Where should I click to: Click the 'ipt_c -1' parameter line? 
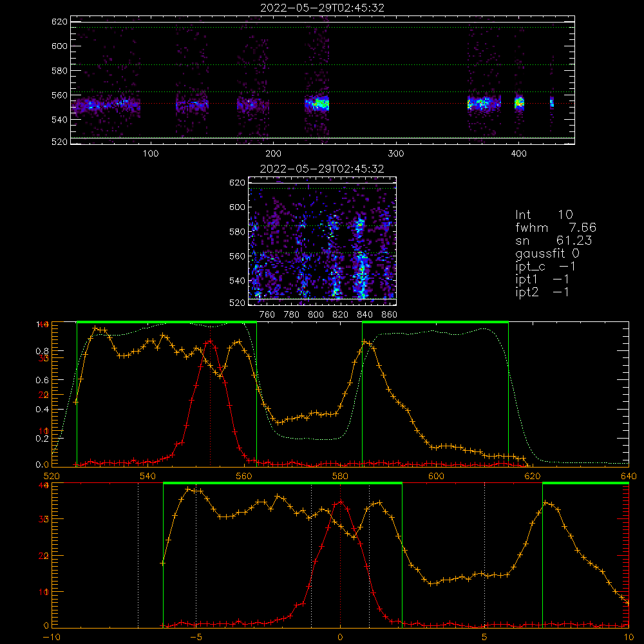coord(545,267)
